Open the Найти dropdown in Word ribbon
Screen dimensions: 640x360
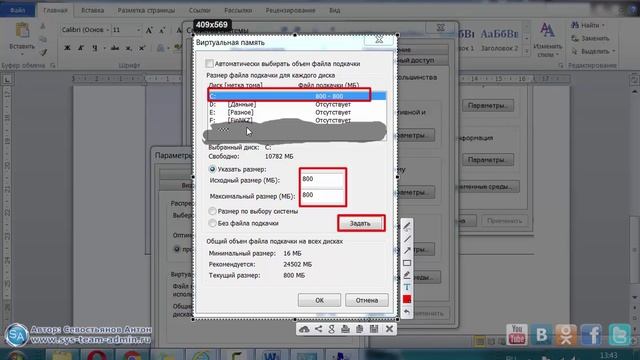(x=602, y=25)
